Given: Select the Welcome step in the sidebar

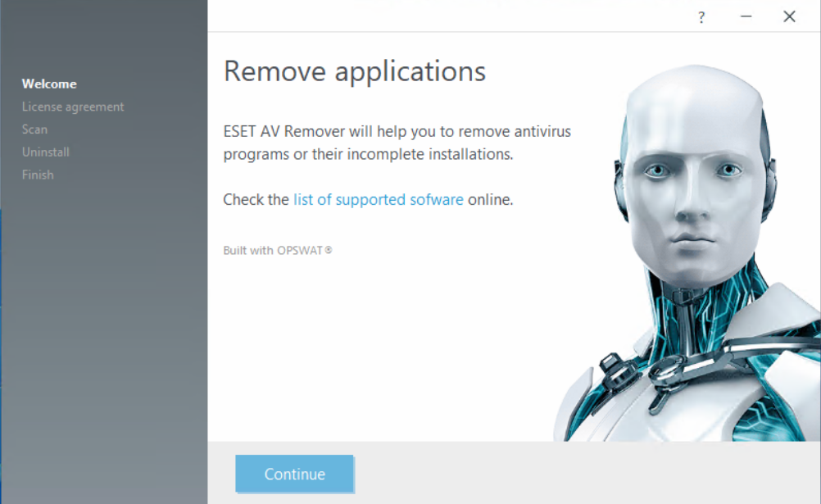Looking at the screenshot, I should tap(49, 84).
